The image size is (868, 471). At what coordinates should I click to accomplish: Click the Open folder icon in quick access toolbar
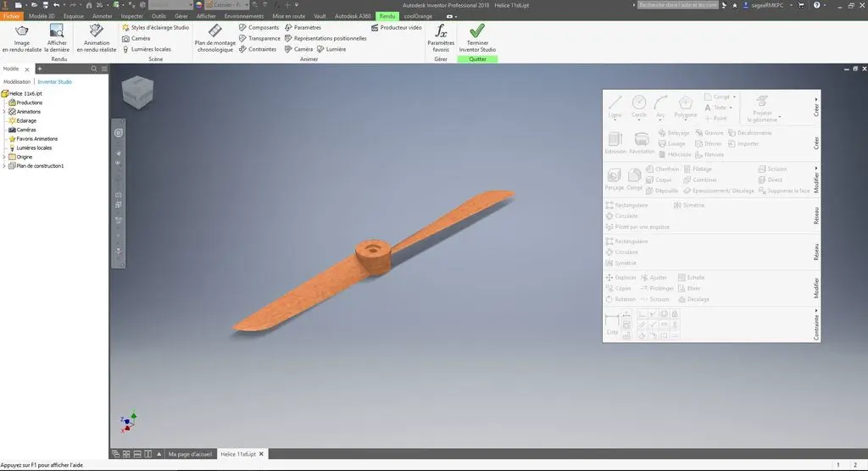tap(34, 5)
